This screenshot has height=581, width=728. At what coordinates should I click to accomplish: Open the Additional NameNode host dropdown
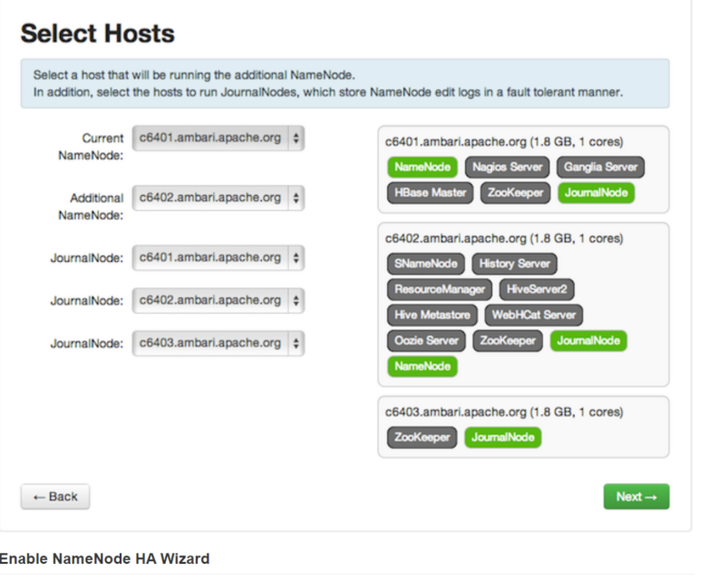[218, 198]
